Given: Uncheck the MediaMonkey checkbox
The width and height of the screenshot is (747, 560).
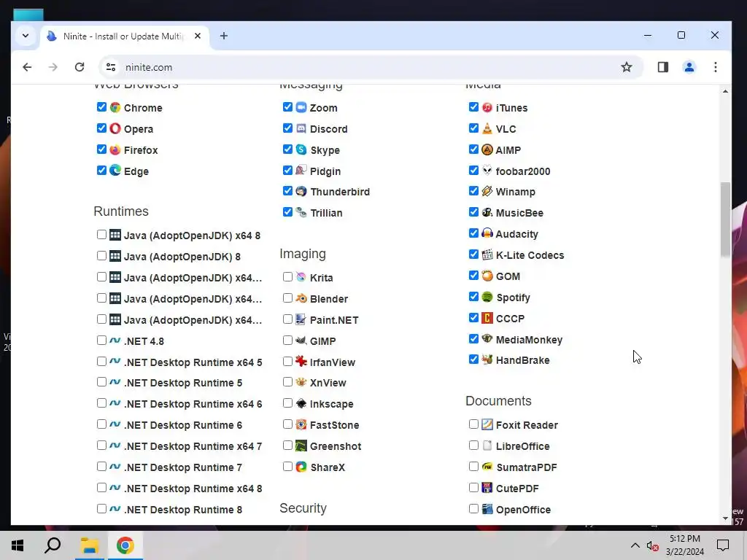Looking at the screenshot, I should click(473, 339).
